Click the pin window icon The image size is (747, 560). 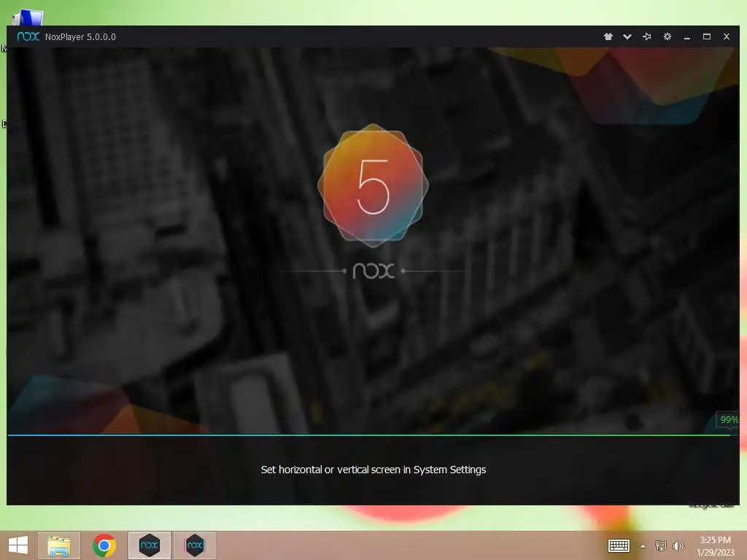647,36
